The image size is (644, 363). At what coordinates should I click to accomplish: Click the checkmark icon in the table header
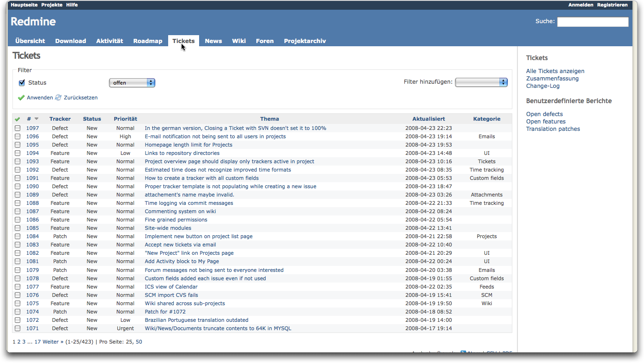tap(17, 119)
